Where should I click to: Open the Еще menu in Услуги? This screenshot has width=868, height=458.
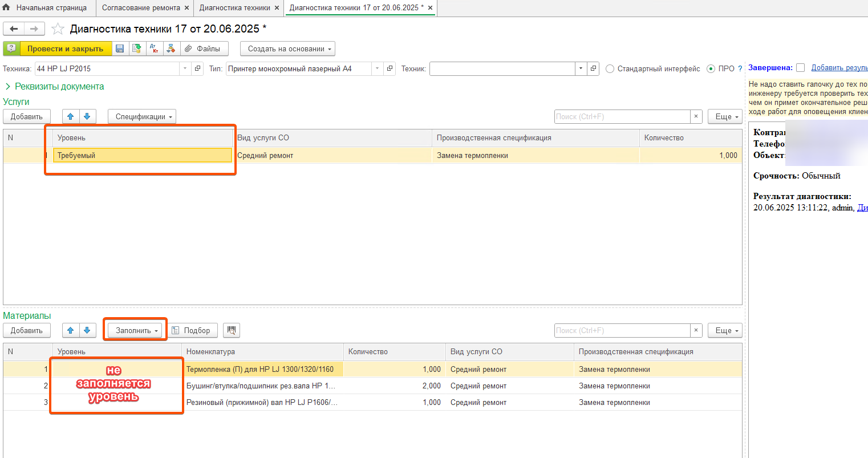point(725,117)
